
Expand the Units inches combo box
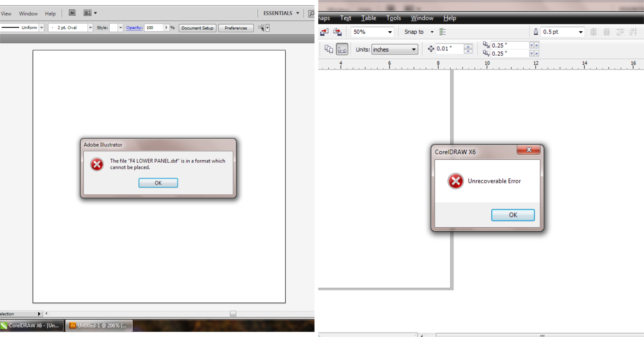click(x=414, y=49)
